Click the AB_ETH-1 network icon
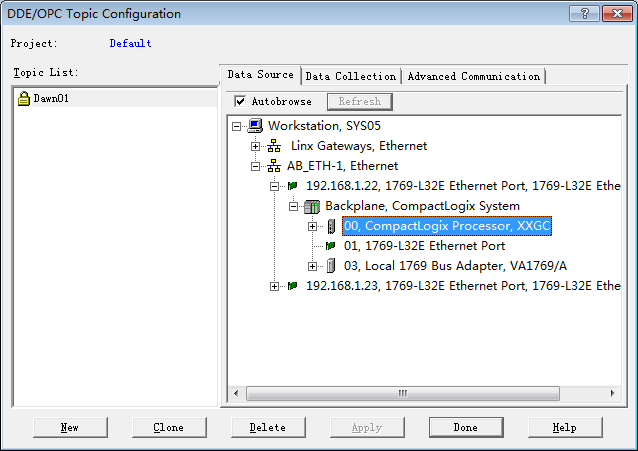 tap(274, 166)
